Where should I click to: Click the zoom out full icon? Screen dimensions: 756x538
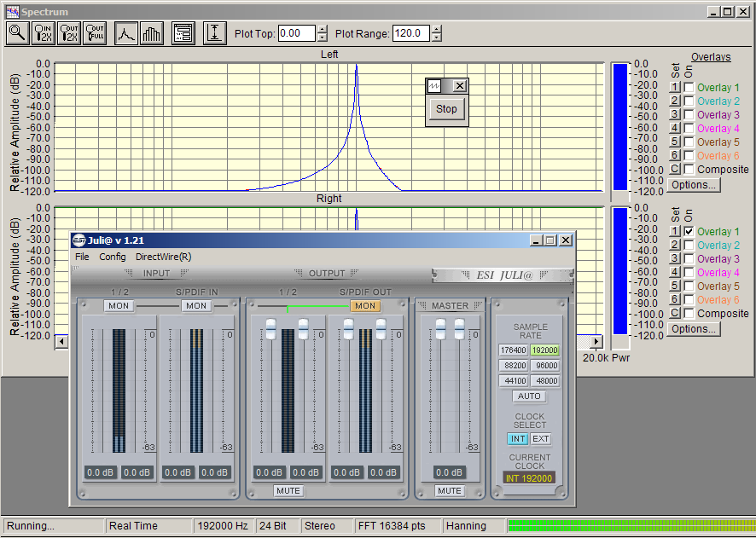[95, 33]
